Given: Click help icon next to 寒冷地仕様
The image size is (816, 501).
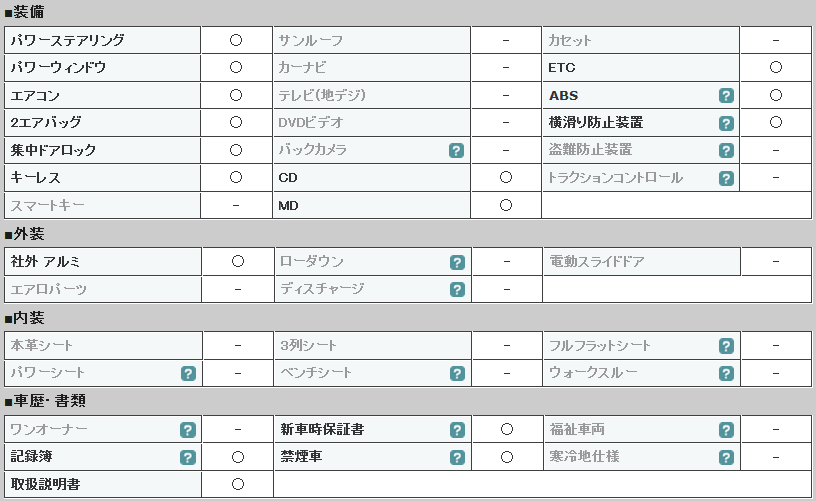Looking at the screenshot, I should [x=726, y=457].
